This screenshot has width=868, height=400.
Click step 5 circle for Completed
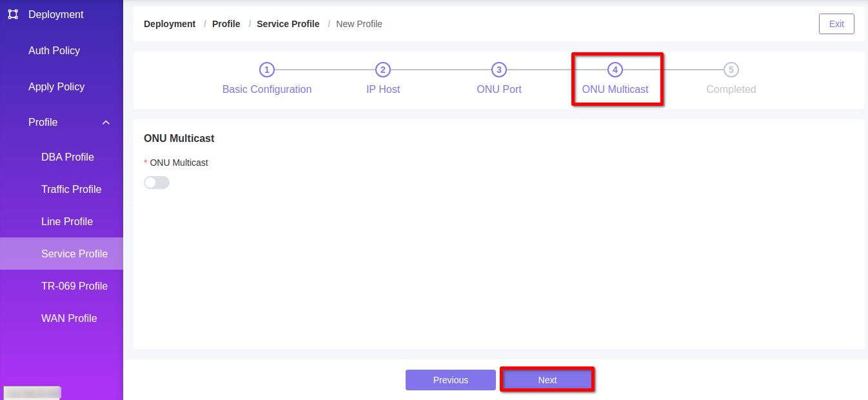point(731,70)
